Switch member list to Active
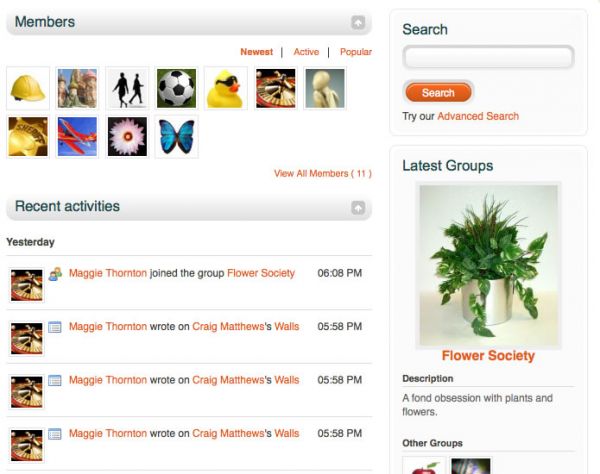Viewport: 600px width, 474px height. tap(306, 52)
